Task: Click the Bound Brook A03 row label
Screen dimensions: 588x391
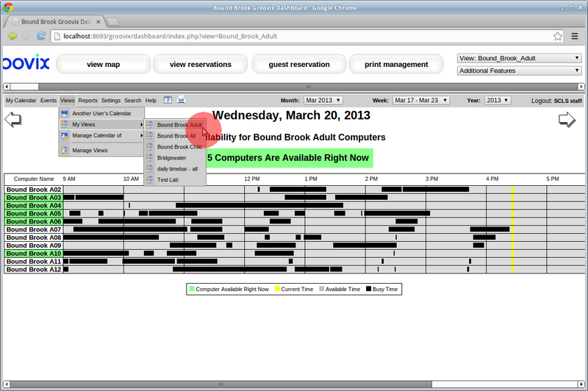Action: click(x=34, y=198)
